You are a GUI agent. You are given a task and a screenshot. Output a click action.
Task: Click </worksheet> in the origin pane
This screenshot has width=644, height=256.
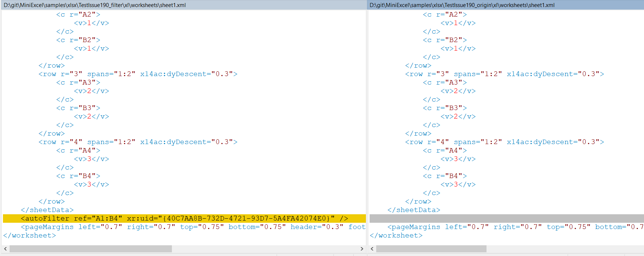[x=396, y=235]
